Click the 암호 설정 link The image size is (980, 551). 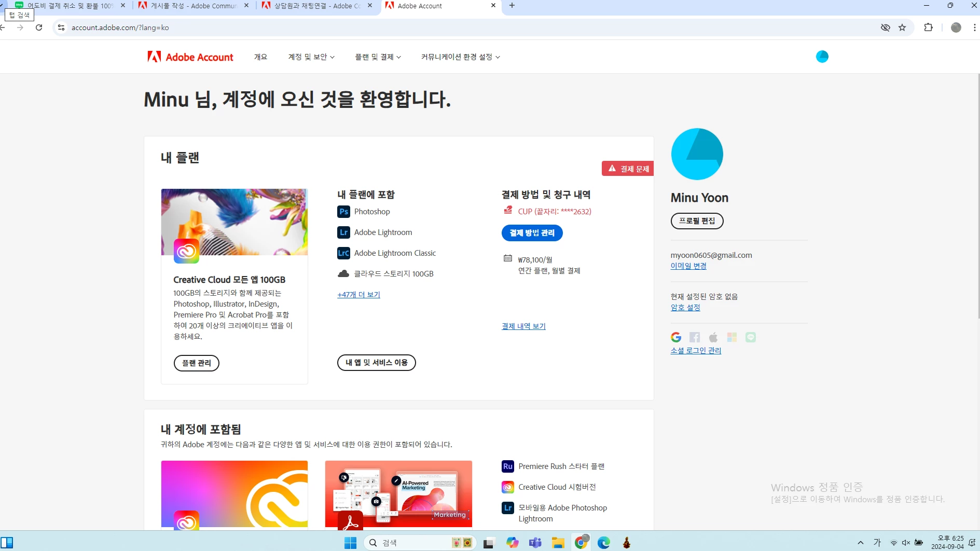(x=685, y=308)
